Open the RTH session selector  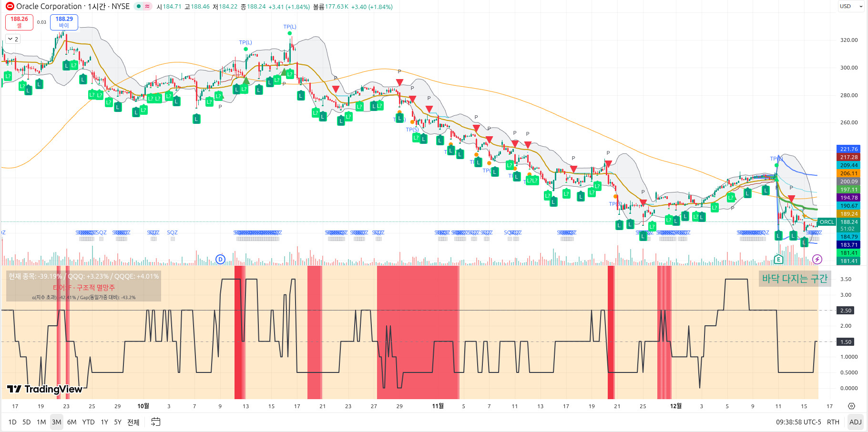coord(833,422)
